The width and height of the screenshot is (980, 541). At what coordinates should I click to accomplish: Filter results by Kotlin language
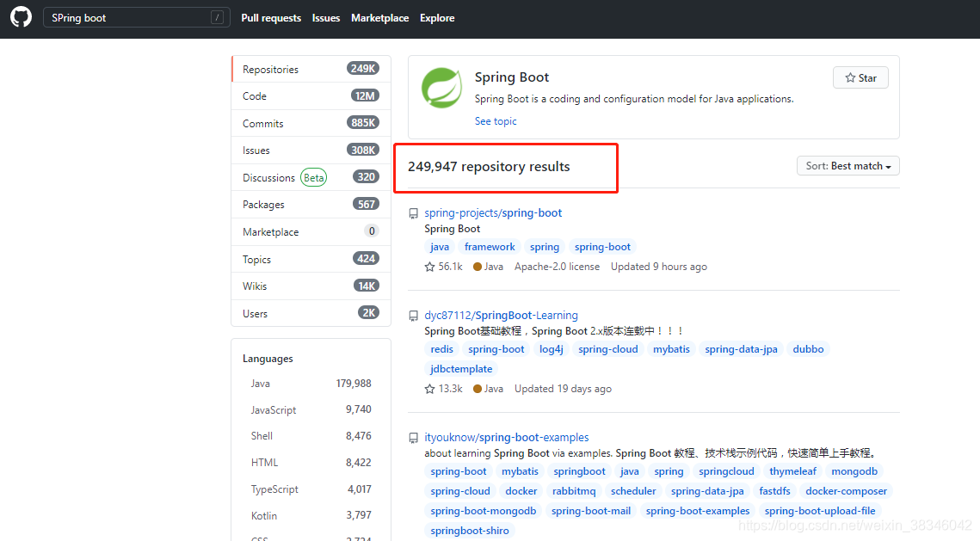pyautogui.click(x=311, y=515)
